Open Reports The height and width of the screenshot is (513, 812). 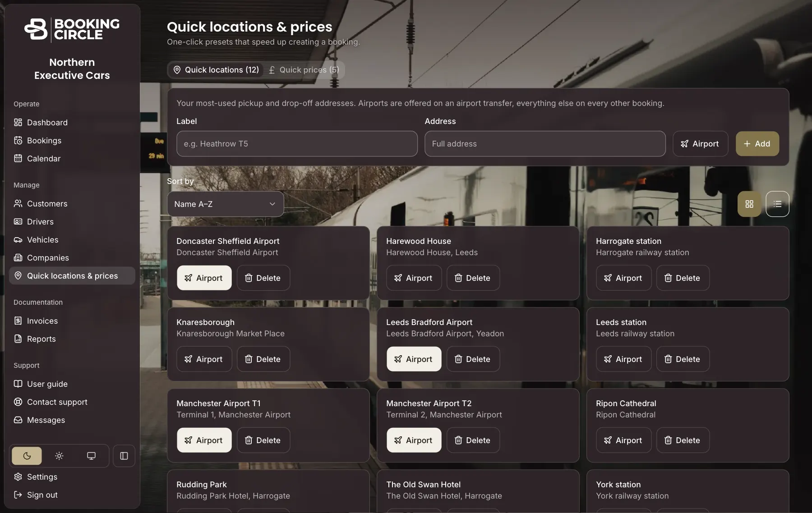(72, 339)
